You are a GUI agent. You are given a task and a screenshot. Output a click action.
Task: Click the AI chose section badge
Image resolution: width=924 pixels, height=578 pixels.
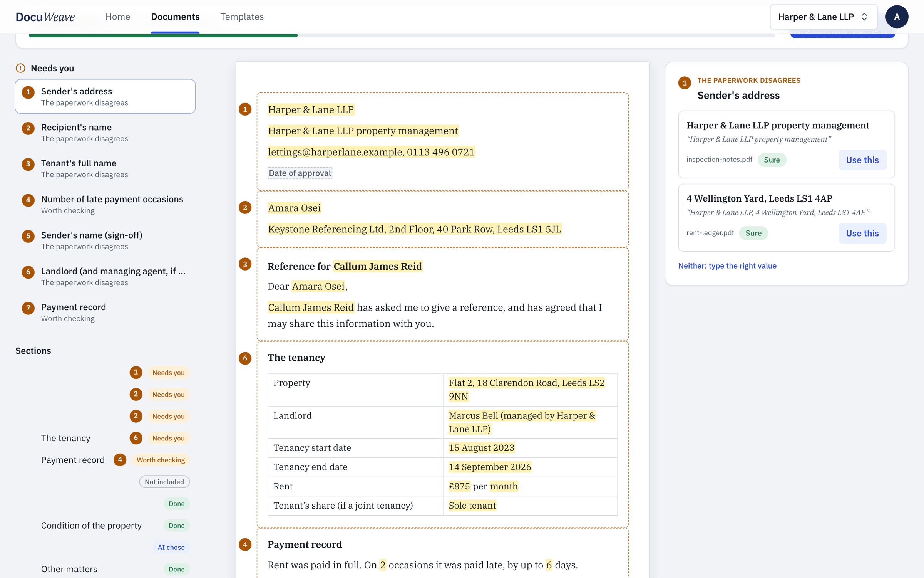point(171,547)
